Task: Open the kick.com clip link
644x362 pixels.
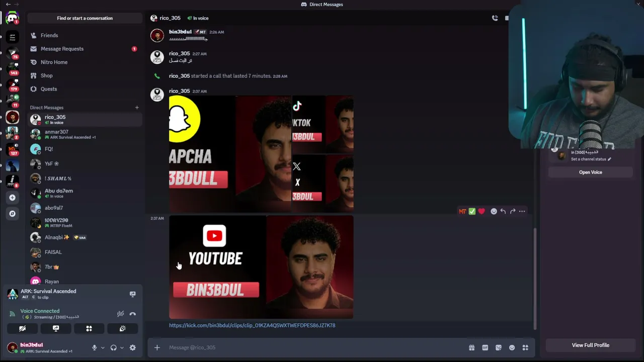Action: point(252,325)
